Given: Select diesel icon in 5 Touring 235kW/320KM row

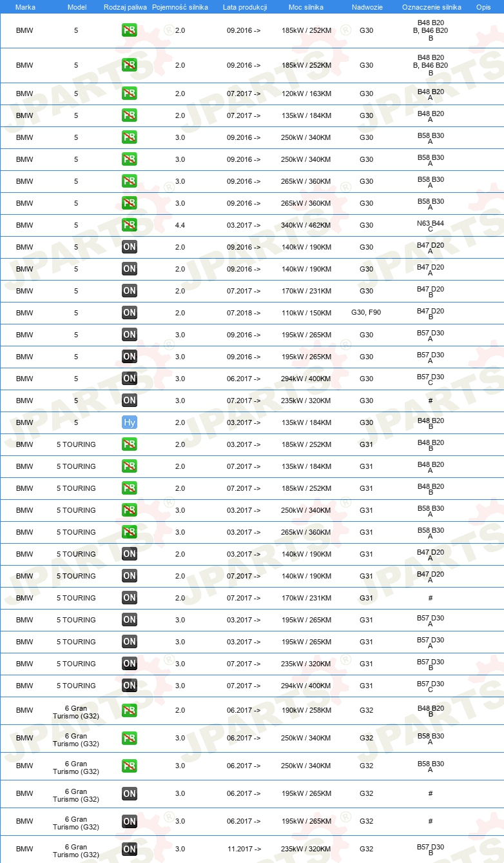Looking at the screenshot, I should [130, 664].
